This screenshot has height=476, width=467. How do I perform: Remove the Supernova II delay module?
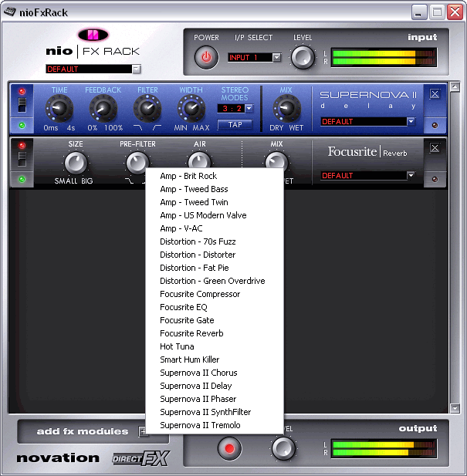[435, 94]
